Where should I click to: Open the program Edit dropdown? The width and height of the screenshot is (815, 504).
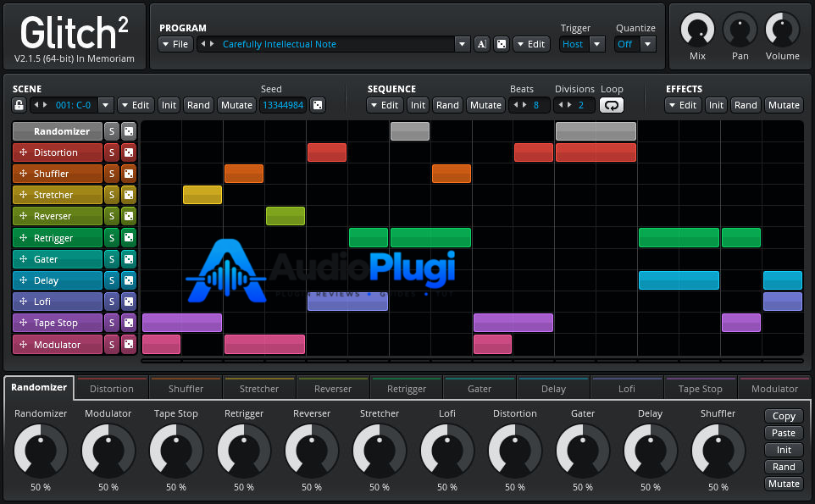[x=531, y=44]
